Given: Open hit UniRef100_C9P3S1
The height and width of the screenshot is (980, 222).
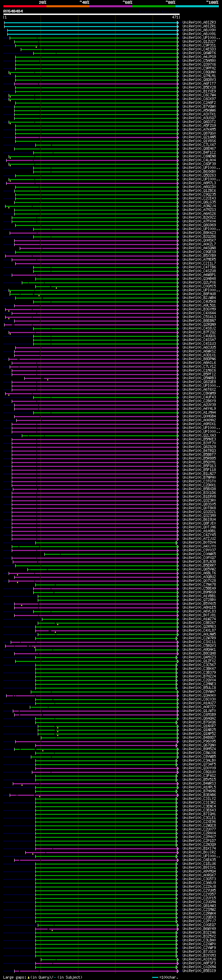Looking at the screenshot, I should [199, 45].
